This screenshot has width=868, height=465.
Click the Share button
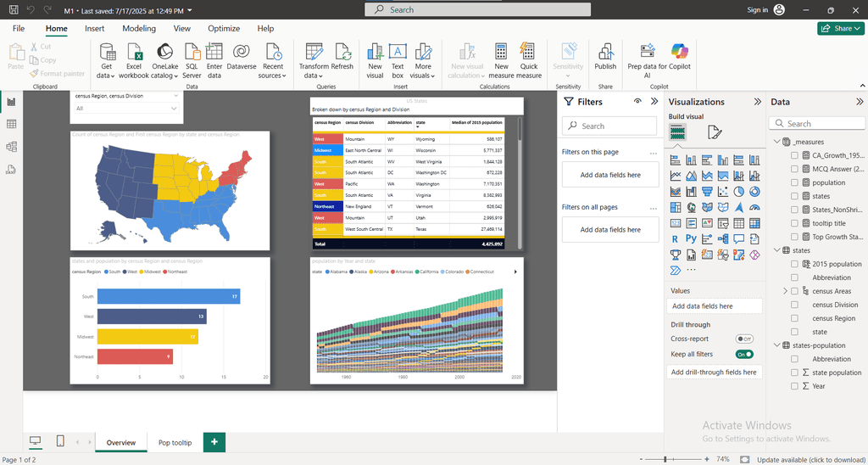click(840, 28)
